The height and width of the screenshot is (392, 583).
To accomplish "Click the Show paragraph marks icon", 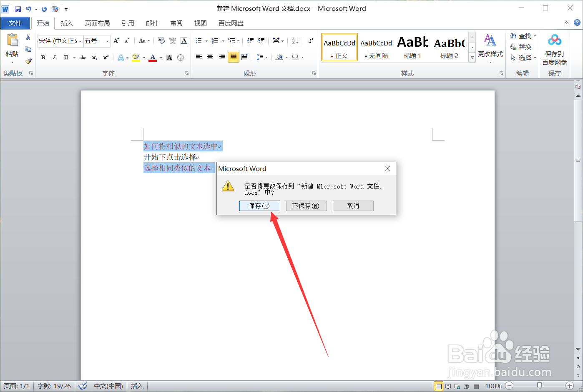I will 310,40.
